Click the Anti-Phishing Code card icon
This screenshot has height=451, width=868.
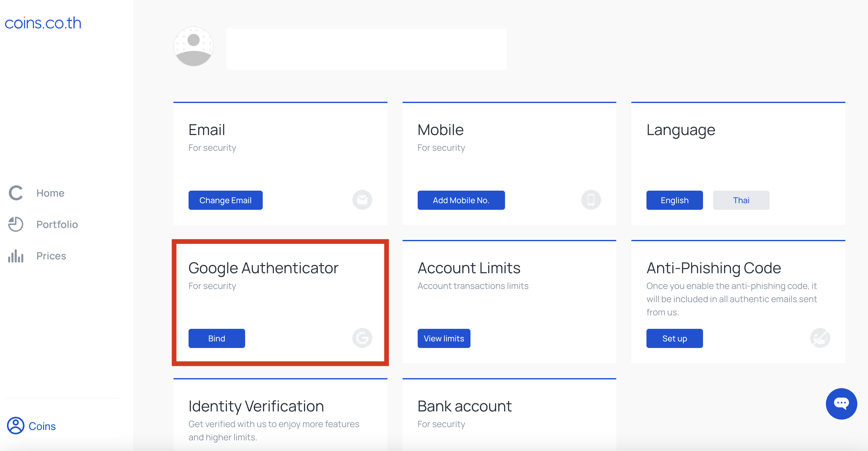pyautogui.click(x=820, y=338)
